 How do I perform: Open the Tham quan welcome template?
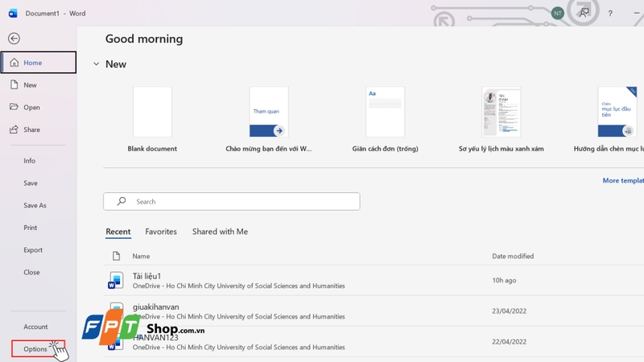[269, 119]
